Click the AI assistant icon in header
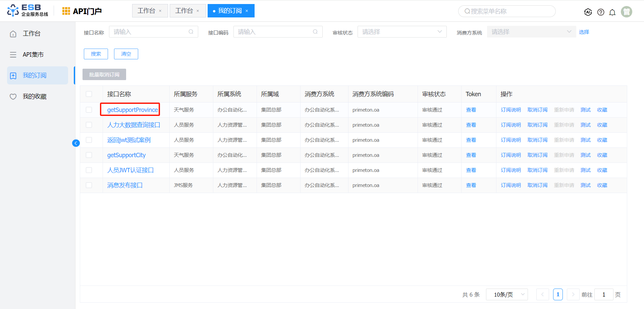 click(588, 12)
